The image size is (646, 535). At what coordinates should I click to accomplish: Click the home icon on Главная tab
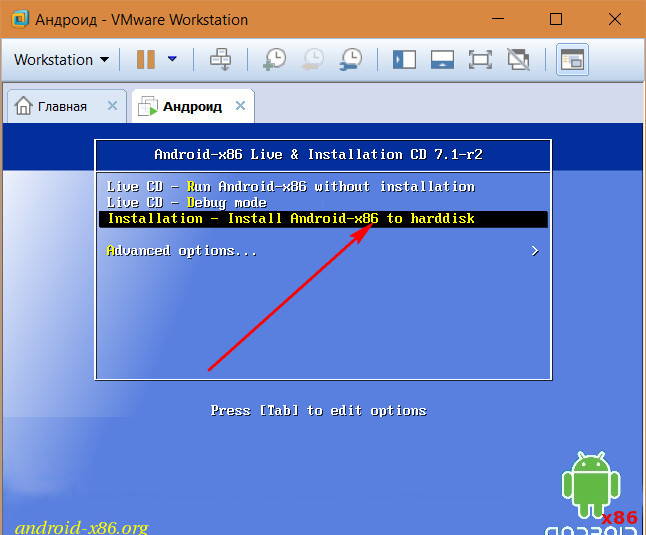tap(23, 106)
